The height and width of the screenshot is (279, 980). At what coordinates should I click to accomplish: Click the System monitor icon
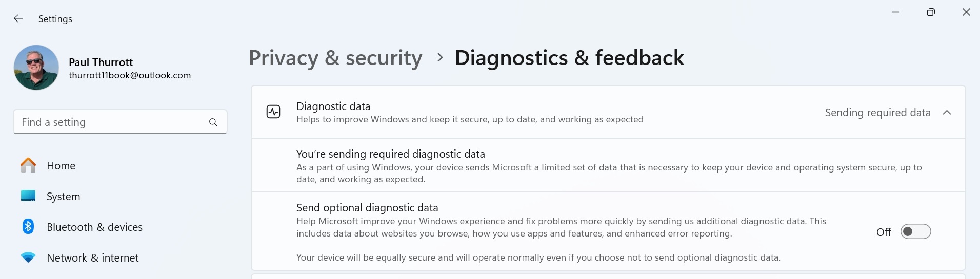click(x=28, y=196)
